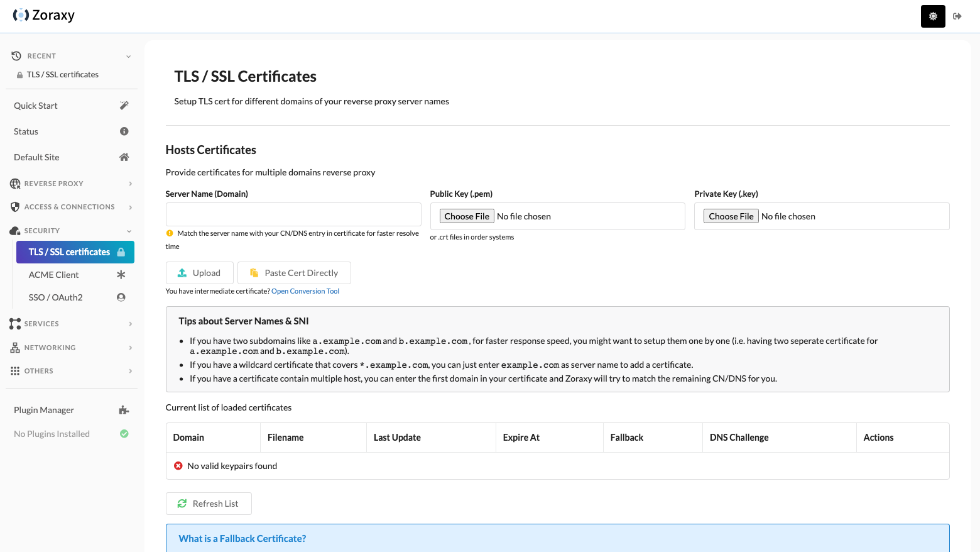Click the Access & Connections shield icon
The width and height of the screenshot is (980, 552).
(x=15, y=207)
